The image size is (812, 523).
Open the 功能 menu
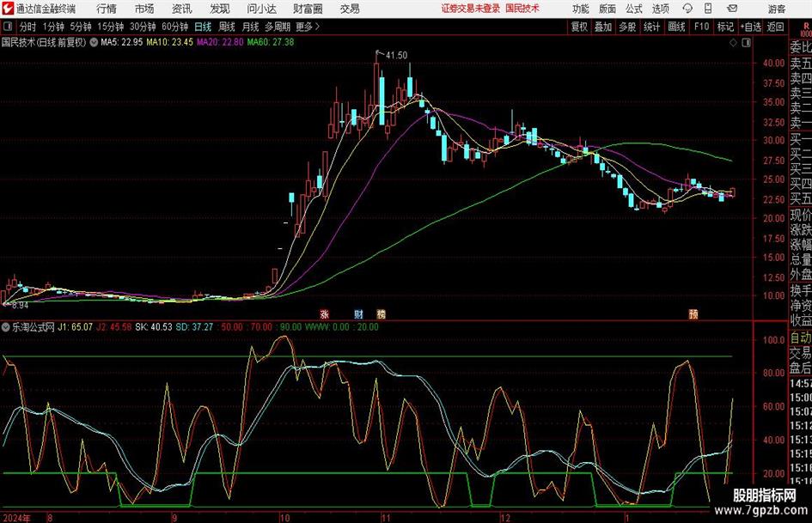point(581,9)
